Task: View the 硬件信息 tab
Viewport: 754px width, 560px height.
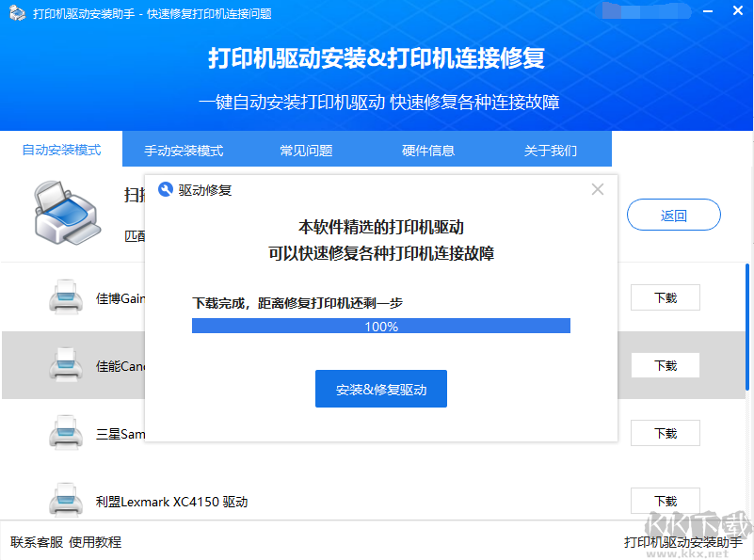Action: coord(428,149)
